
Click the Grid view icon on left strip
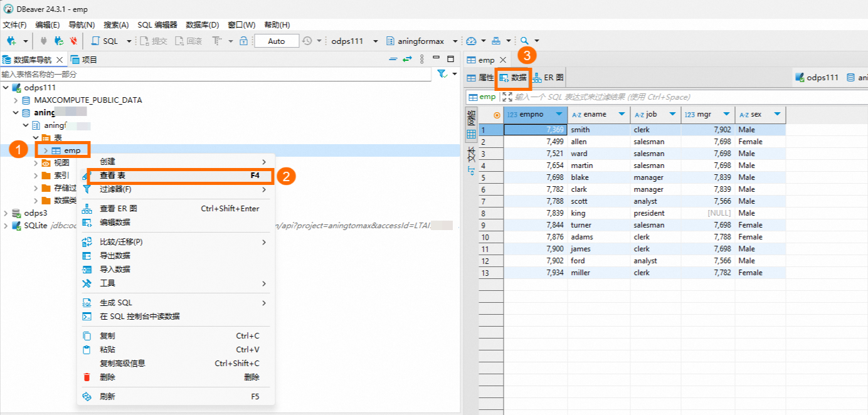pyautogui.click(x=471, y=134)
